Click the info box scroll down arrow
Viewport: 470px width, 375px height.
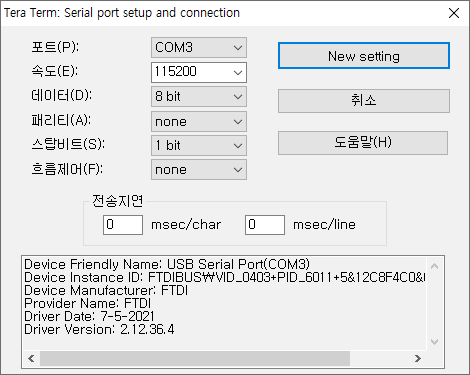coord(434,342)
